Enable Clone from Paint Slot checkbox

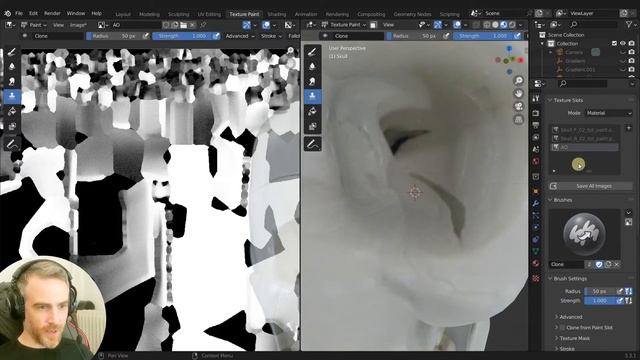562,327
